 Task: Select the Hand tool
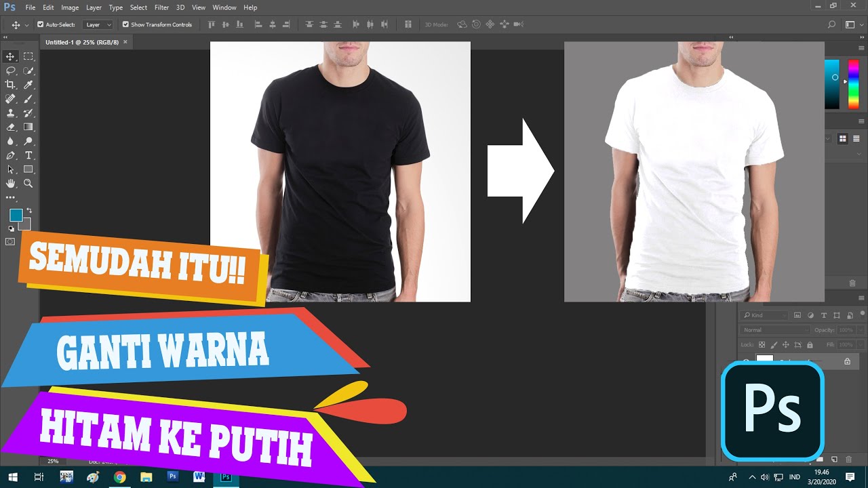[10, 184]
